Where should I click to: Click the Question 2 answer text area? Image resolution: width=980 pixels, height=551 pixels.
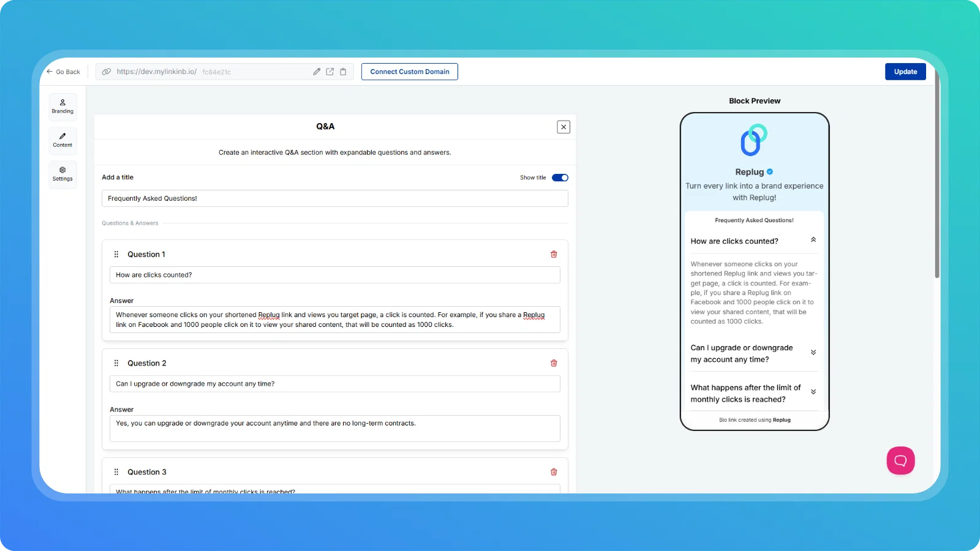335,429
